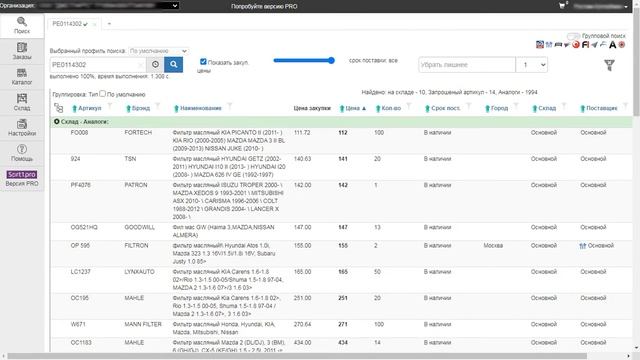Clear the PE0114302 search field
640x360 pixels.
pyautogui.click(x=140, y=64)
